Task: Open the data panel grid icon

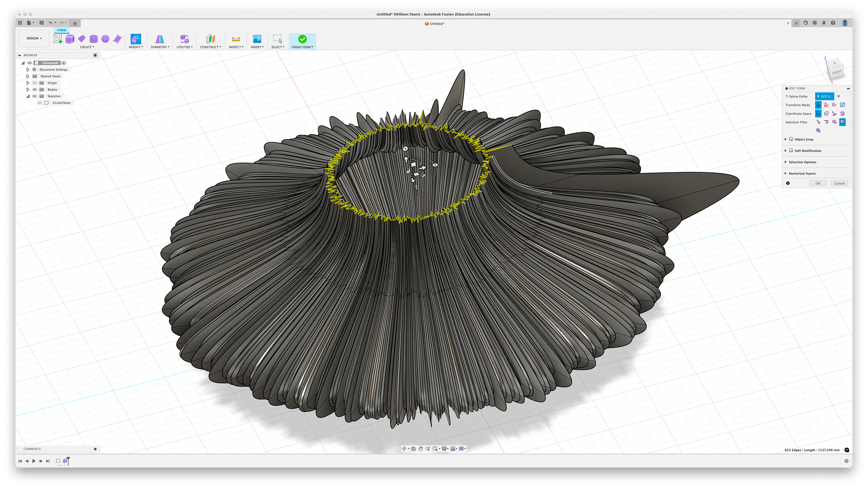Action: click(20, 23)
